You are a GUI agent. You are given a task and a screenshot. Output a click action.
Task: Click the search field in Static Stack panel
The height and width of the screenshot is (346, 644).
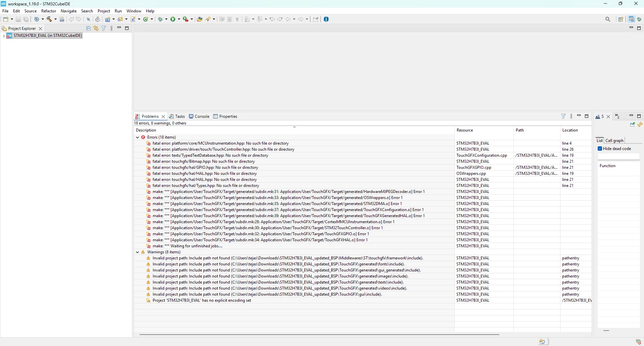pyautogui.click(x=619, y=157)
